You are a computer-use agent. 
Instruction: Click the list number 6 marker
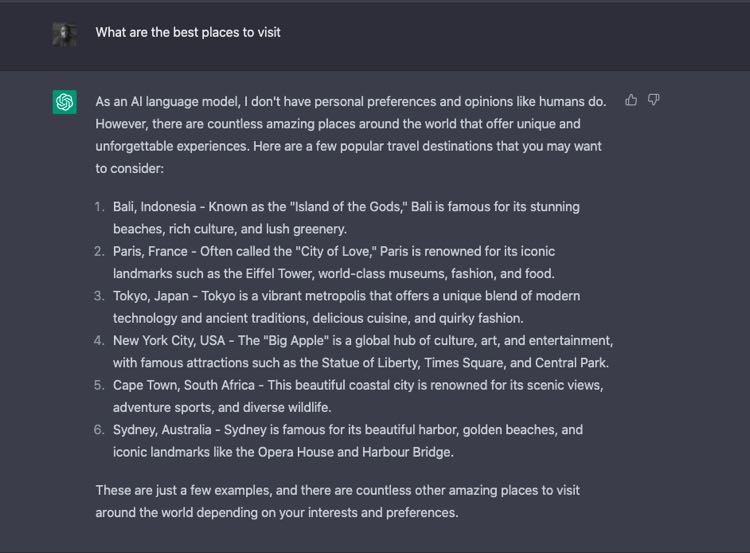point(99,430)
